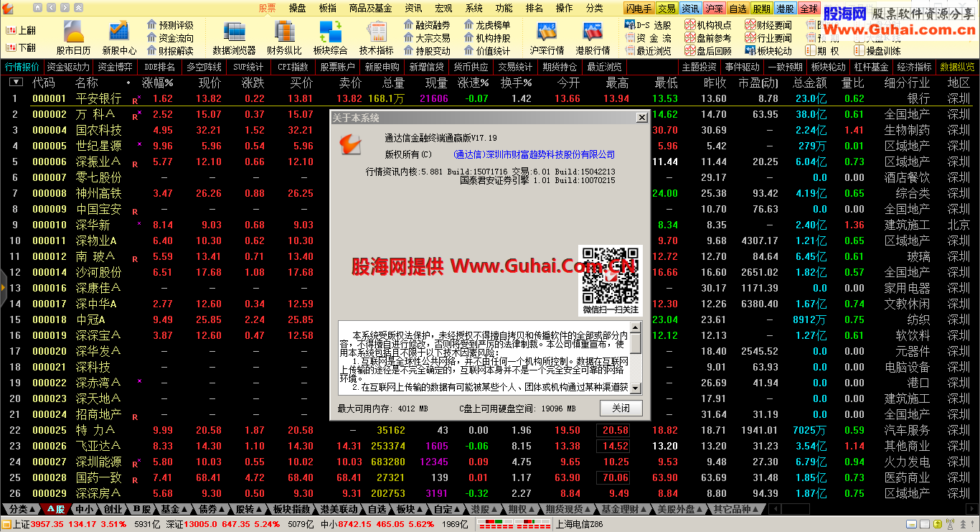
Task: Switch to the 资金驱动力 tab
Action: pyautogui.click(x=68, y=67)
